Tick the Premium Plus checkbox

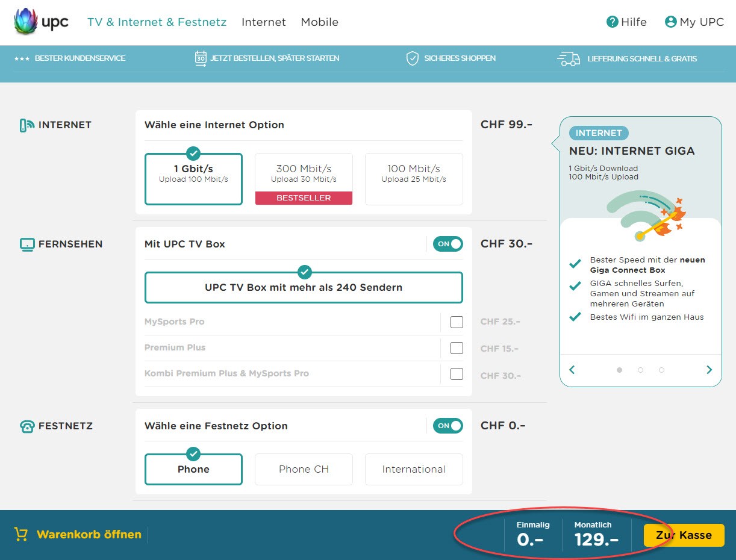click(x=457, y=348)
